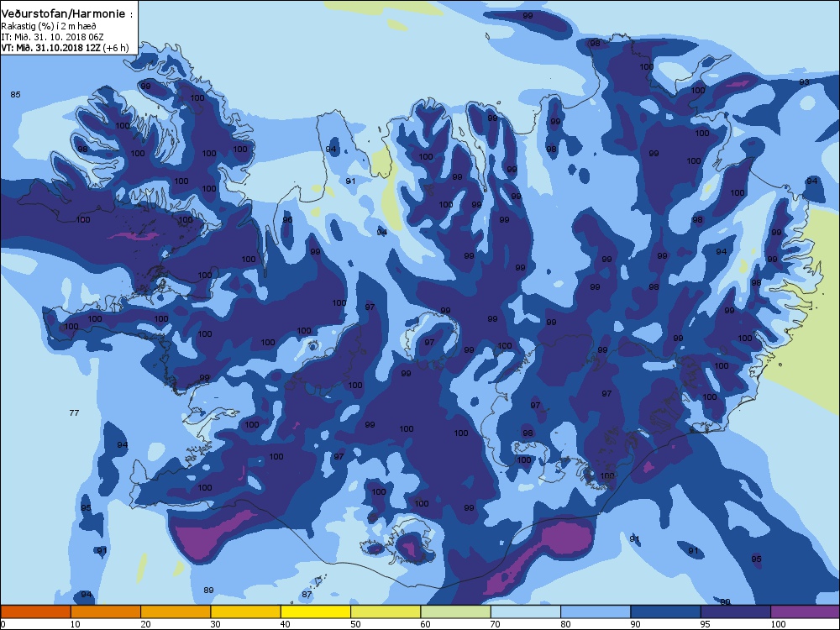Select the golden 30–40 legend swatch
Image resolution: width=840 pixels, height=630 pixels.
coord(246,612)
